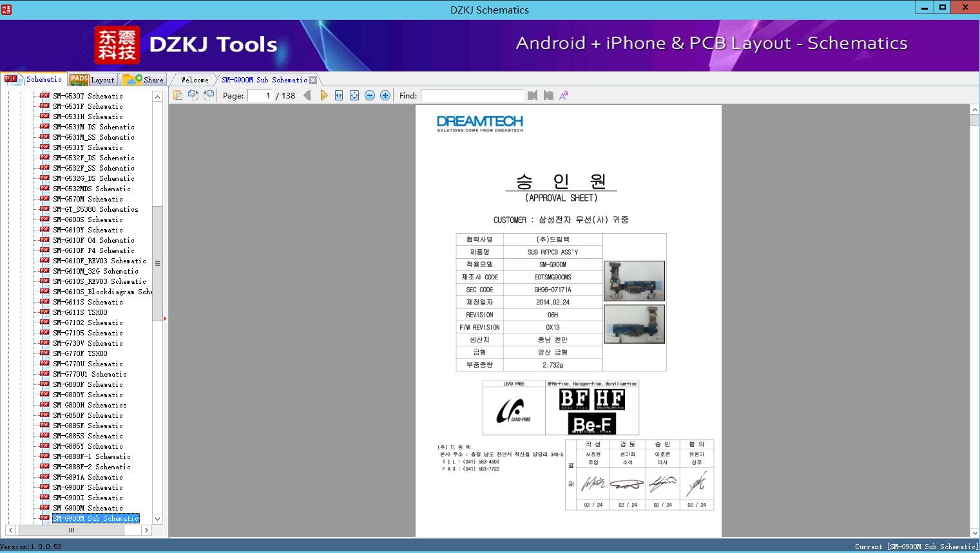Click PDF icon beside SM-G530T Schematic
980x553 pixels.
tap(44, 96)
